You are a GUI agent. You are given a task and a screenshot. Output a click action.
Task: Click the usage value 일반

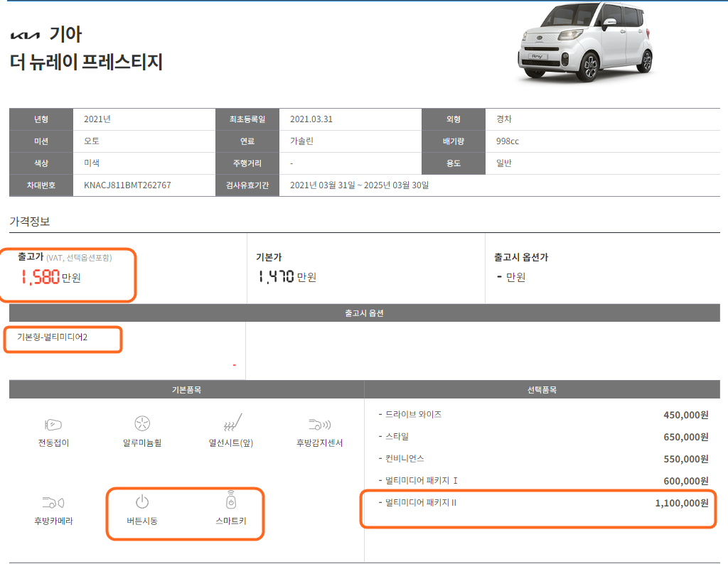504,163
